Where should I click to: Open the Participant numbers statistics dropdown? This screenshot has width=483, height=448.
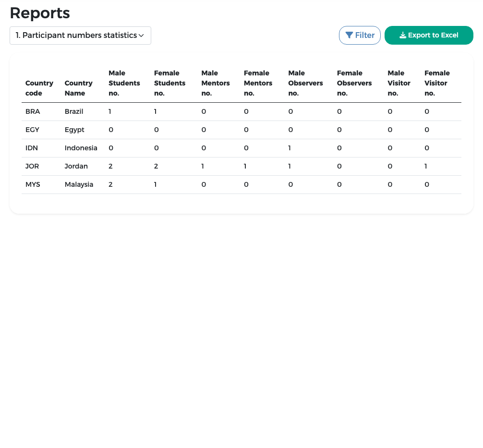tap(80, 36)
